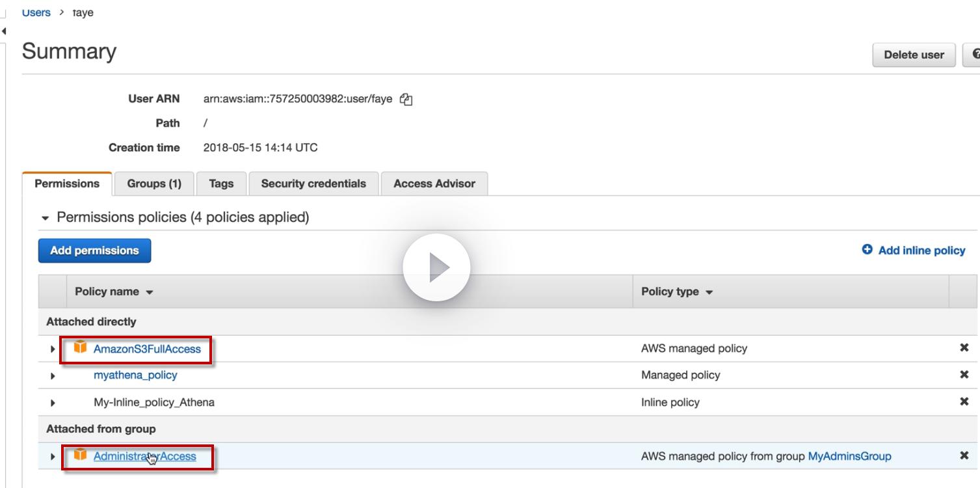
Task: Click the Add permissions button
Action: tap(94, 251)
